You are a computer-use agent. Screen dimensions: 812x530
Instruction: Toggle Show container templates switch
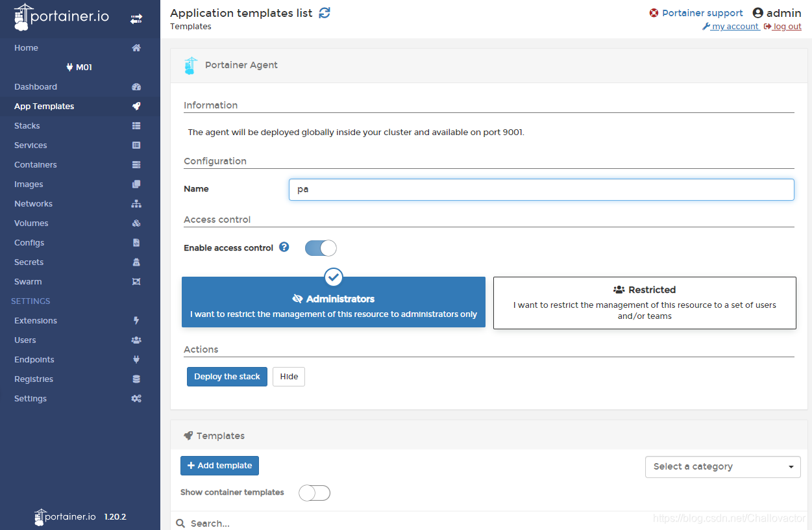pyautogui.click(x=314, y=492)
